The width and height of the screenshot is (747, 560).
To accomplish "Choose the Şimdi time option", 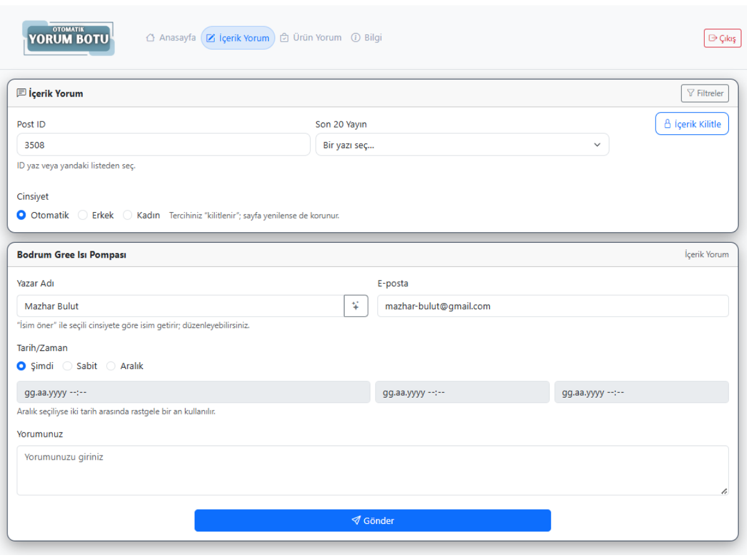I will tap(21, 366).
